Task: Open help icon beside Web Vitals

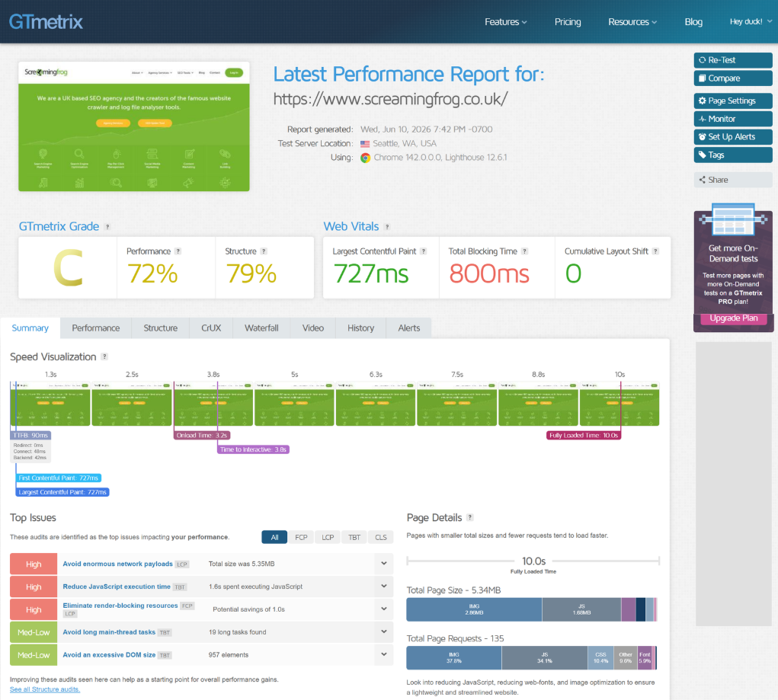Action: 387,227
